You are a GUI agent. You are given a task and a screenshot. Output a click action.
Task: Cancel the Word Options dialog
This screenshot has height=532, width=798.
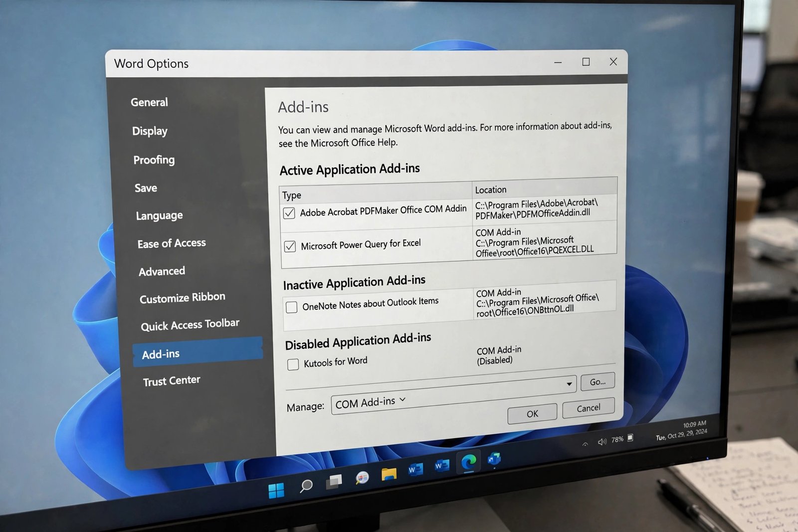(x=589, y=408)
